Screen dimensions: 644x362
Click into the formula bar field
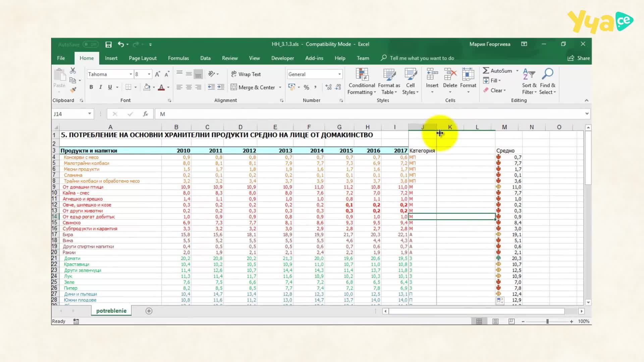[x=369, y=114]
